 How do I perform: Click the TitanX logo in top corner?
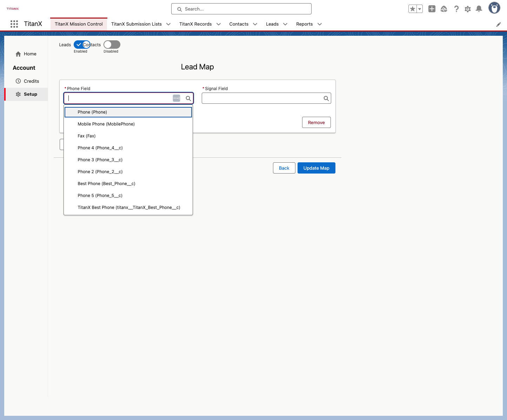(13, 9)
